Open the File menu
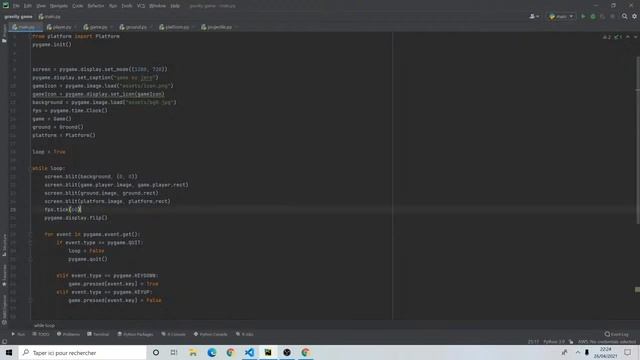640x360 pixels. 16,6
